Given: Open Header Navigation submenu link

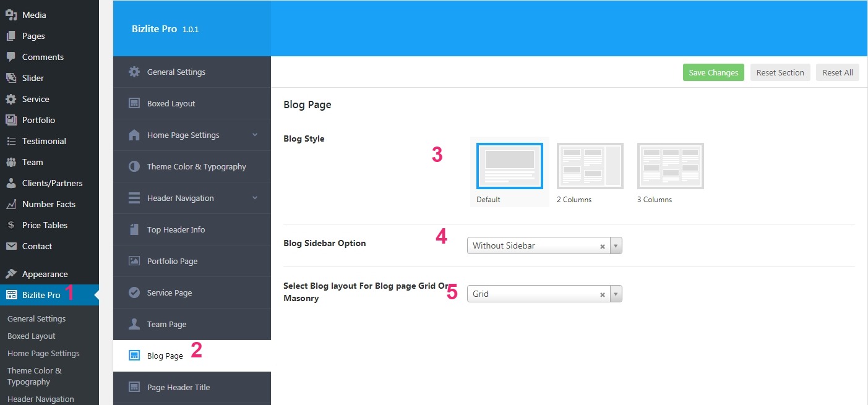Looking at the screenshot, I should coord(41,399).
